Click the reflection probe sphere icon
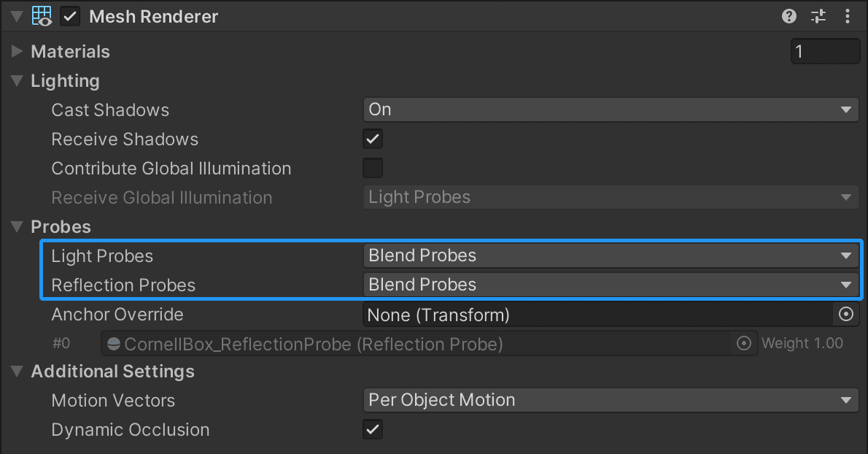 (114, 344)
